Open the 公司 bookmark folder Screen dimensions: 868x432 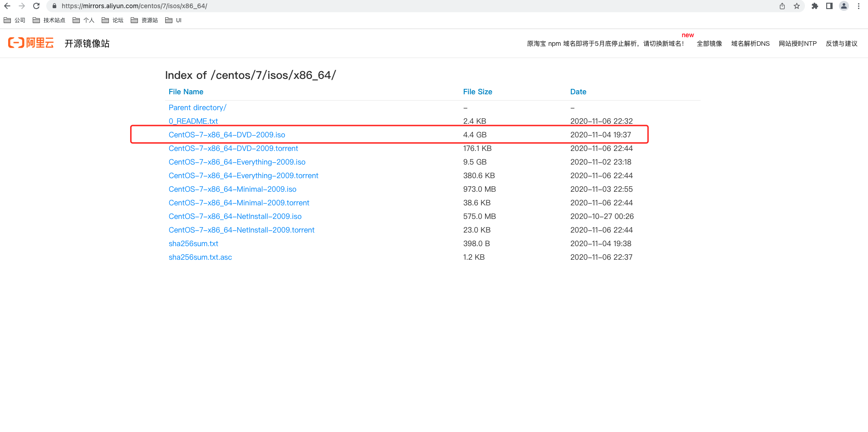point(15,20)
